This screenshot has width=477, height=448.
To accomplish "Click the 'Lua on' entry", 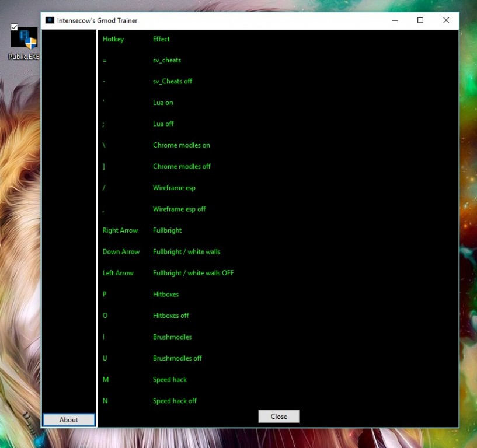I will click(x=163, y=103).
